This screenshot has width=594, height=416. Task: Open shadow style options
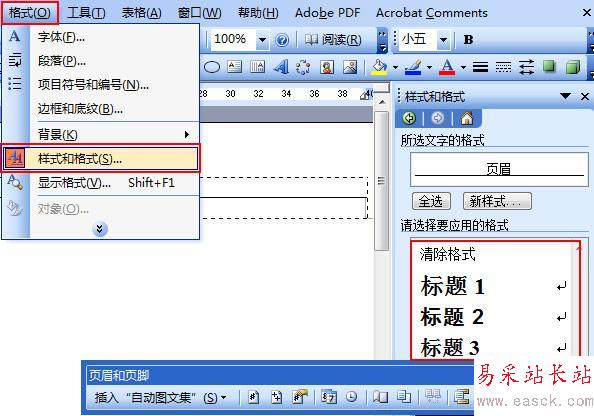tap(549, 67)
